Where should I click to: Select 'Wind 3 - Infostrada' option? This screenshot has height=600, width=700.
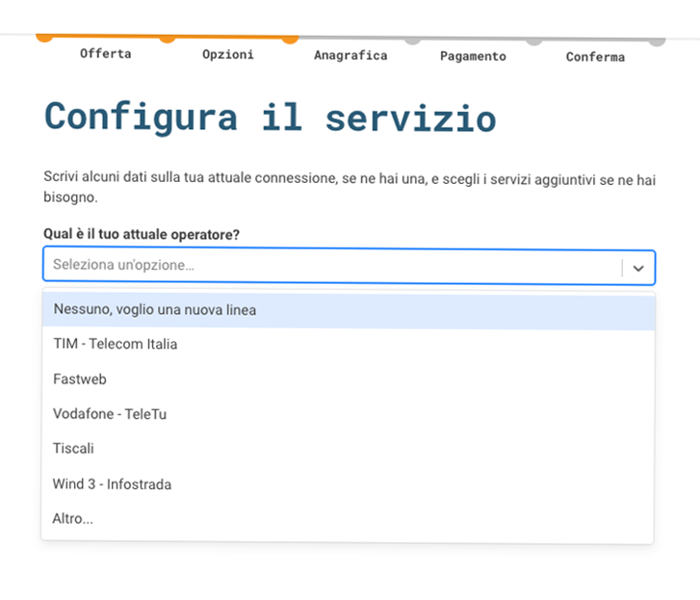(349, 483)
